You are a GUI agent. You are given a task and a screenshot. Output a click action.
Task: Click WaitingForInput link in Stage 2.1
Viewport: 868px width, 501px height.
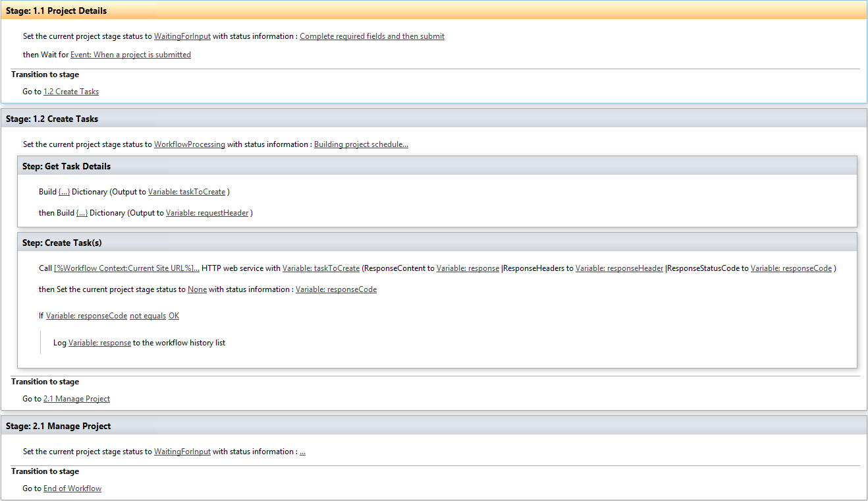(182, 452)
